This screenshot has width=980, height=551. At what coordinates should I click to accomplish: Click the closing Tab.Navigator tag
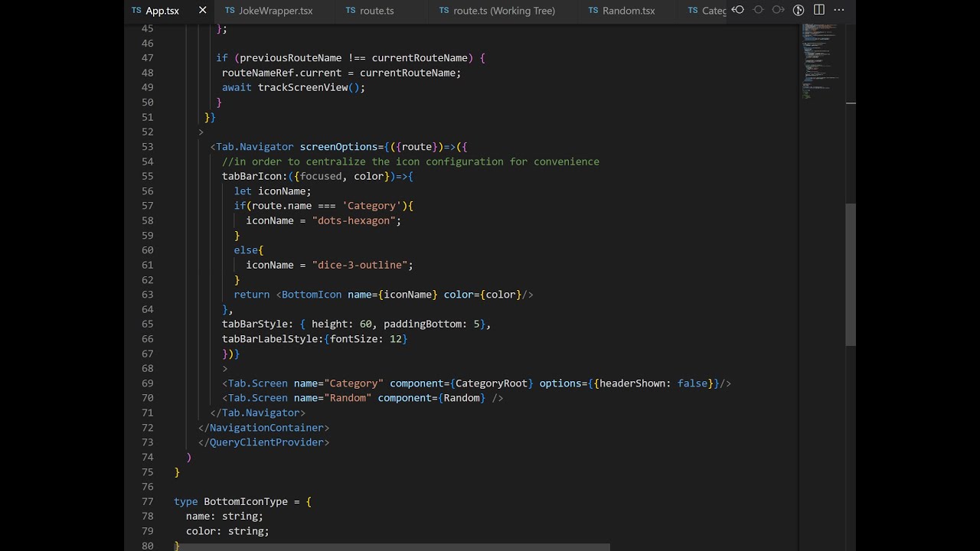coord(258,413)
